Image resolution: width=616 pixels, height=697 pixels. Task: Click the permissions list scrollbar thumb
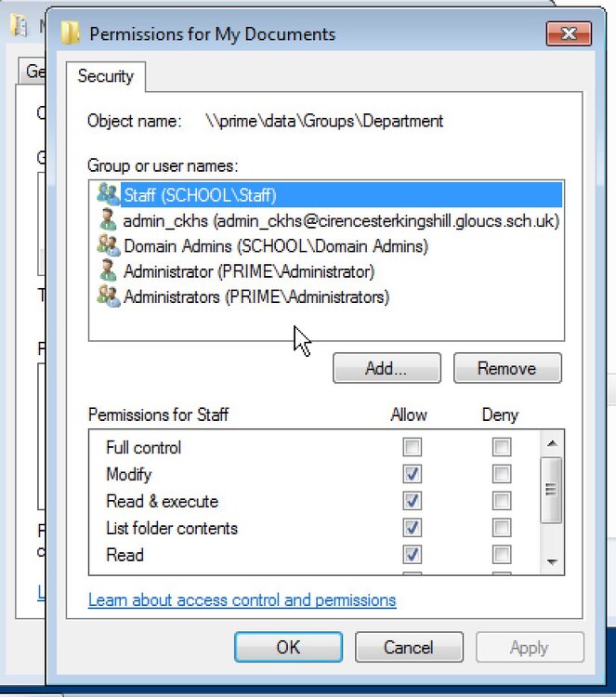point(551,490)
